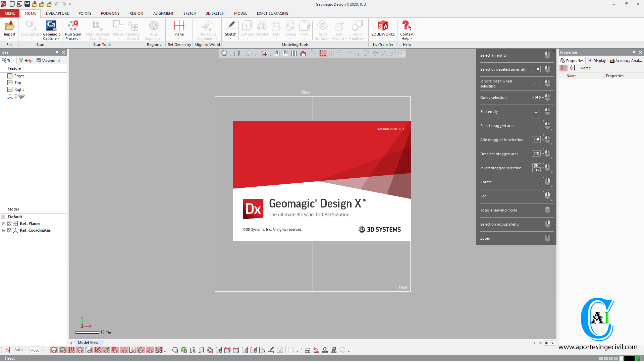This screenshot has height=362, width=644.
Task: Rotate view counterclockwise icon
Action: (x=277, y=53)
